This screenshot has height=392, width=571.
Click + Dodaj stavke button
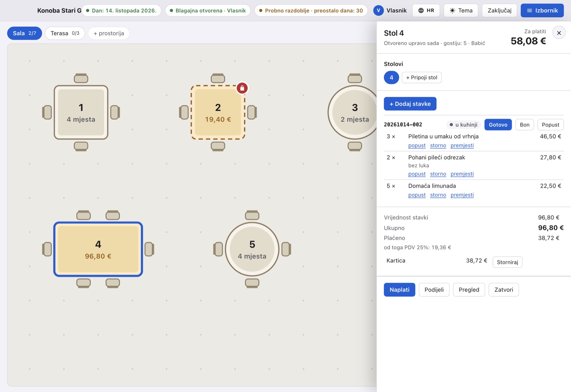point(410,104)
